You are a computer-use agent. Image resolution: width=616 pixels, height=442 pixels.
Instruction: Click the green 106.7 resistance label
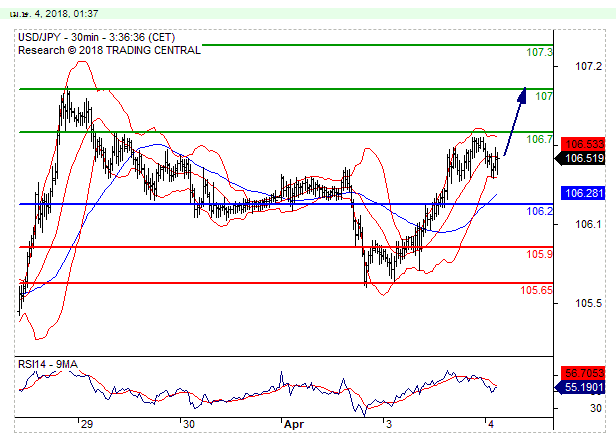539,139
